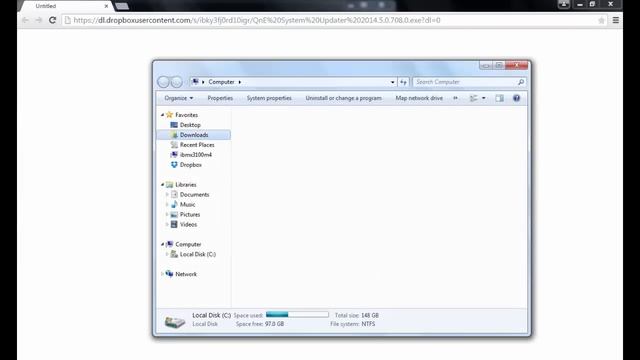The height and width of the screenshot is (360, 640).
Task: Show more toolbar commands chevron
Action: tap(455, 98)
